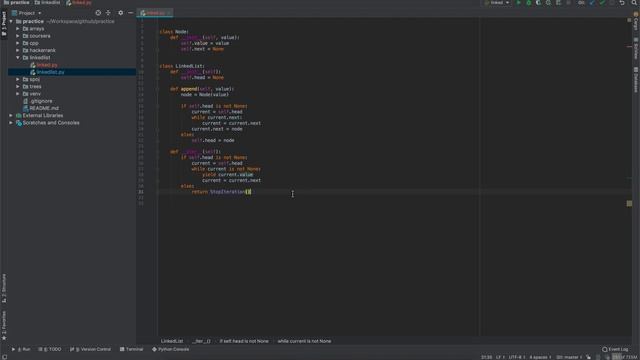Click the Favorites vertical side tab
Viewport: 640px width, 360px height.
tap(4, 325)
